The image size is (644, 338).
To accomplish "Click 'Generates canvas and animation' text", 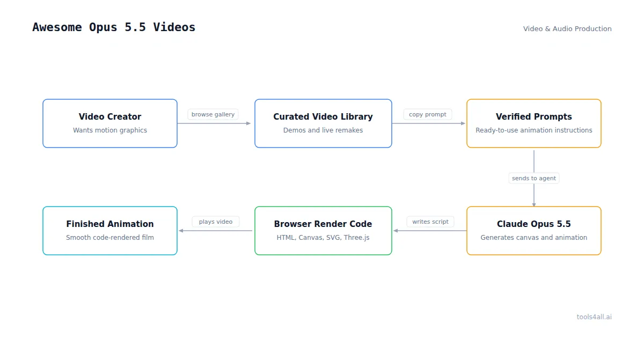I will tap(534, 238).
